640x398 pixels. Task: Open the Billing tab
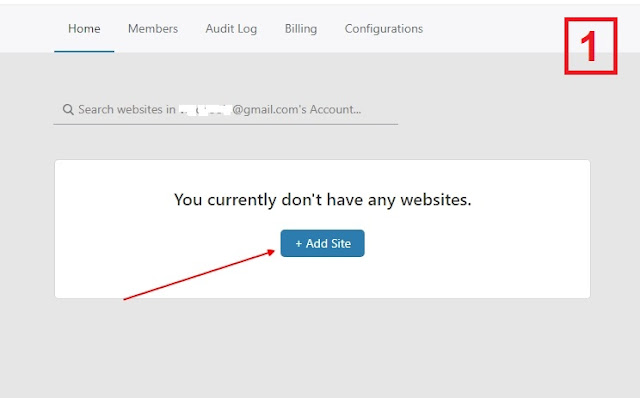[301, 29]
